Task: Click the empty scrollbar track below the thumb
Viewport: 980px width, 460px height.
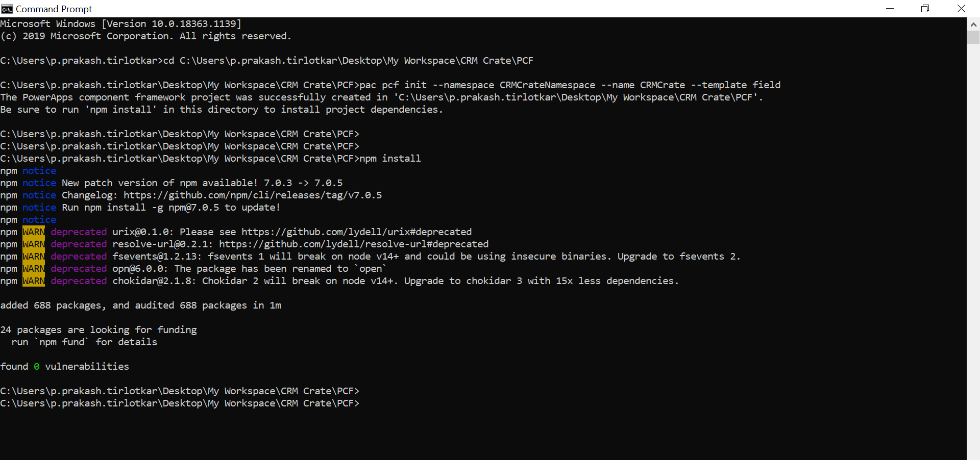Action: coord(973,255)
